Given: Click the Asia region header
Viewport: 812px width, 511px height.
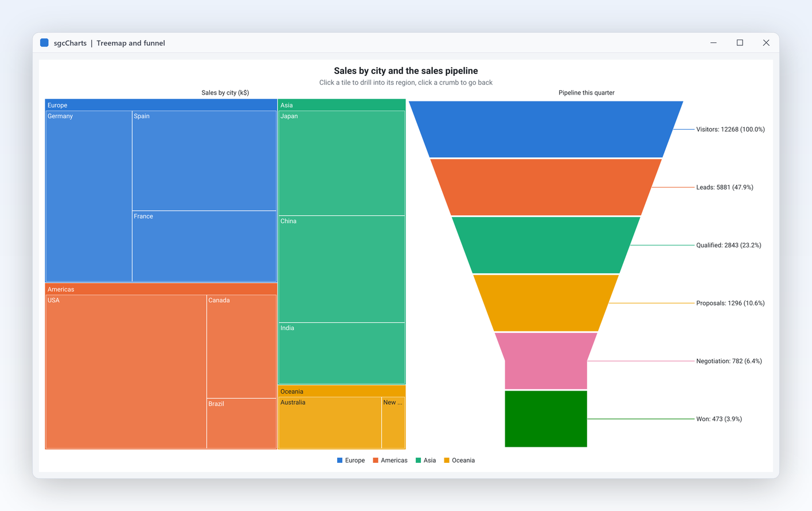Looking at the screenshot, I should tap(342, 105).
